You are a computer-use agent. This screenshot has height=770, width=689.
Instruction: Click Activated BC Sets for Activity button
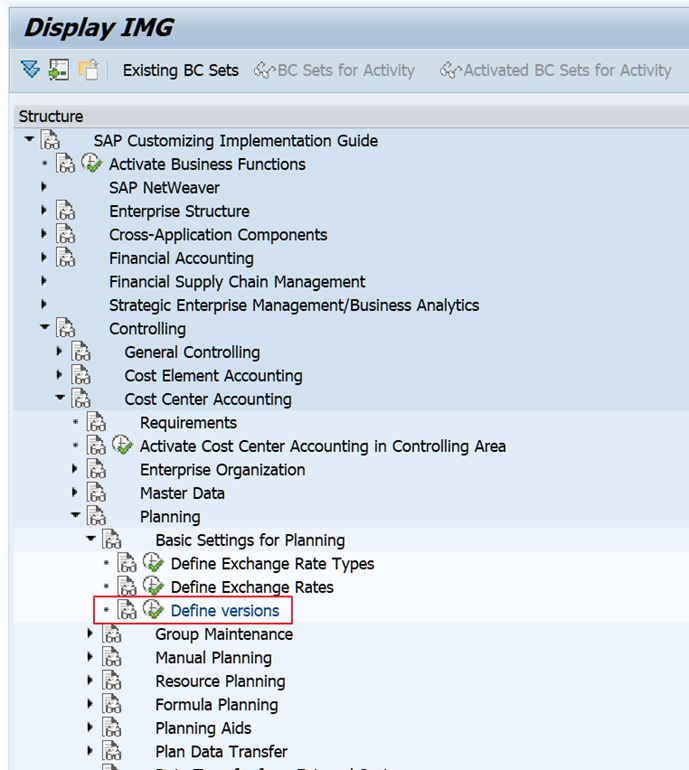(555, 70)
